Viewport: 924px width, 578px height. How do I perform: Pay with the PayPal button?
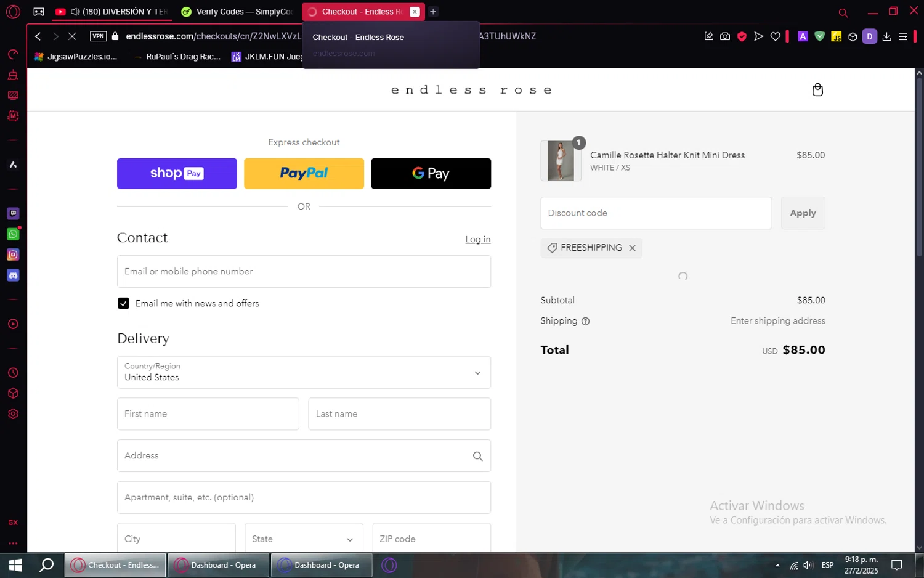pos(304,174)
